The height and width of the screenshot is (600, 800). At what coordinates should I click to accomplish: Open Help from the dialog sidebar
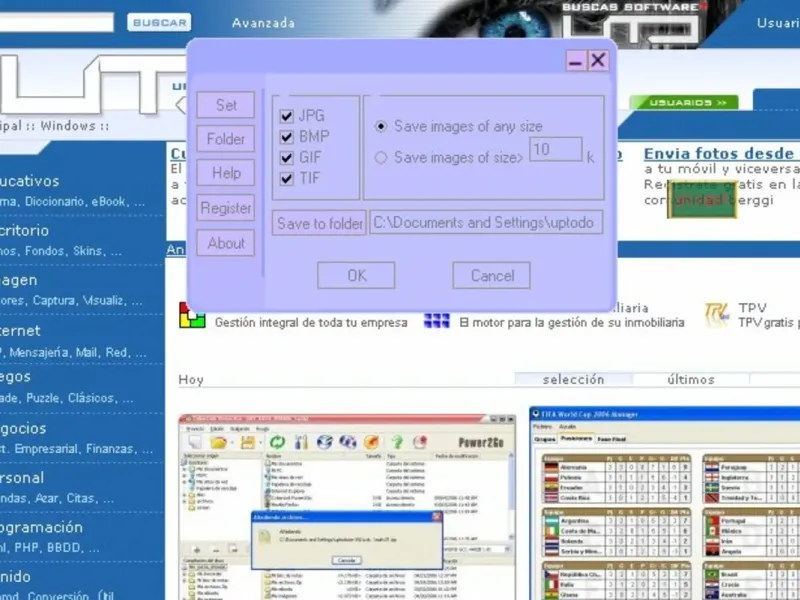click(226, 173)
